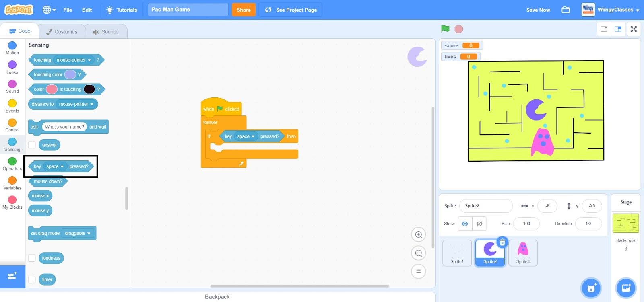Click the Pac-Man Game project title field
Screen dimensions: 644x302
[x=188, y=10]
